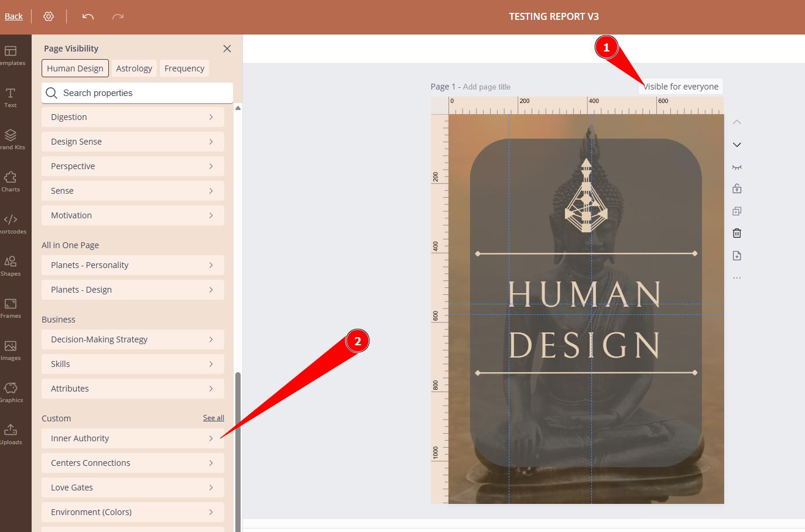Duplicate the page with the copy icon
805x532 pixels.
(737, 211)
